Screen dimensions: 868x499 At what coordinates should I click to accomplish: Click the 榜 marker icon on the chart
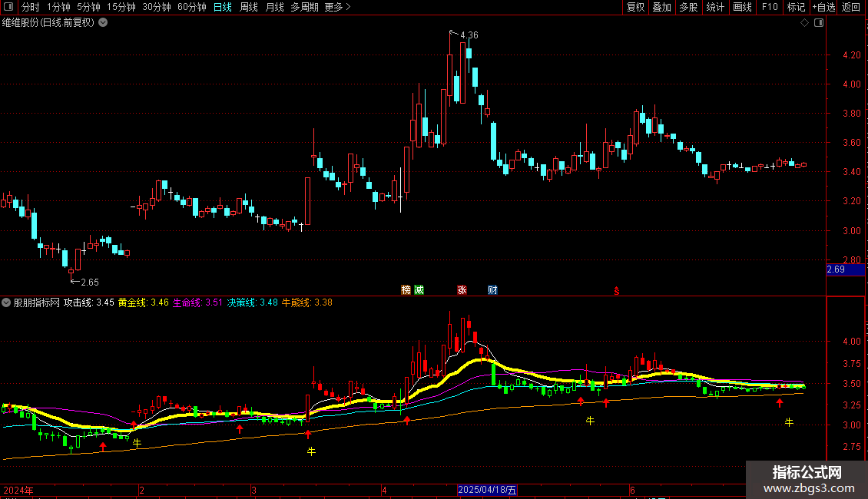406,290
